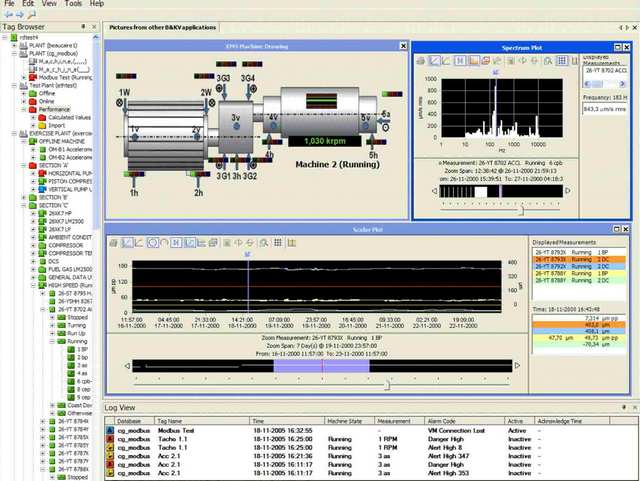The width and height of the screenshot is (640, 481).
Task: Click the printer icon in the Spectrum Plot toolbar
Action: (x=421, y=61)
